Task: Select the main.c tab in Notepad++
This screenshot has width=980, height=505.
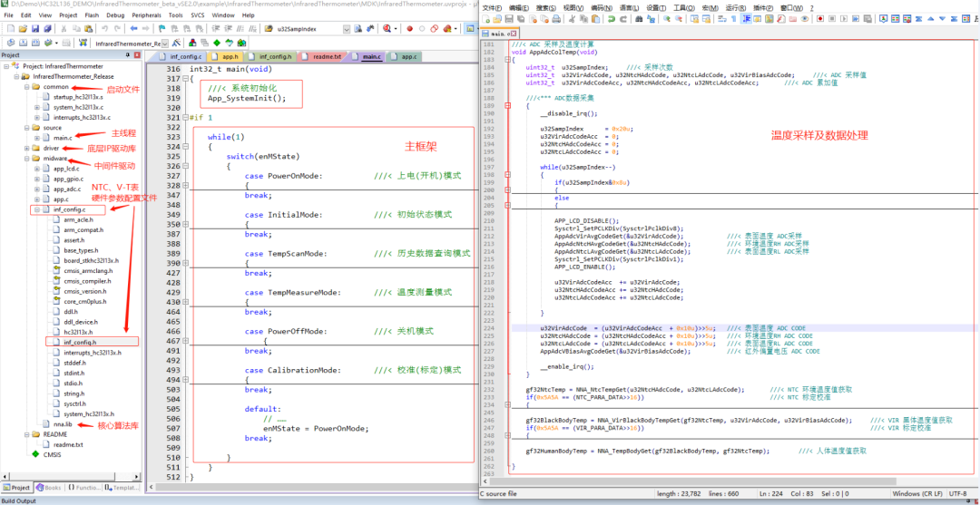Action: pyautogui.click(x=499, y=33)
